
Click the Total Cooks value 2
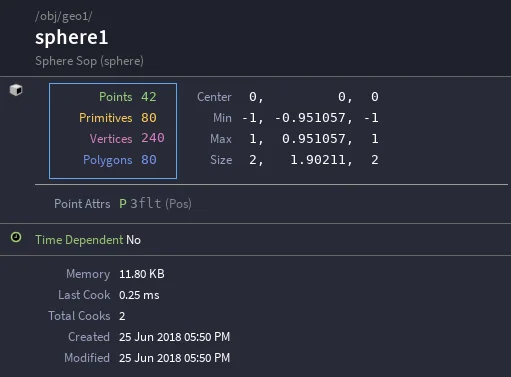coord(122,316)
